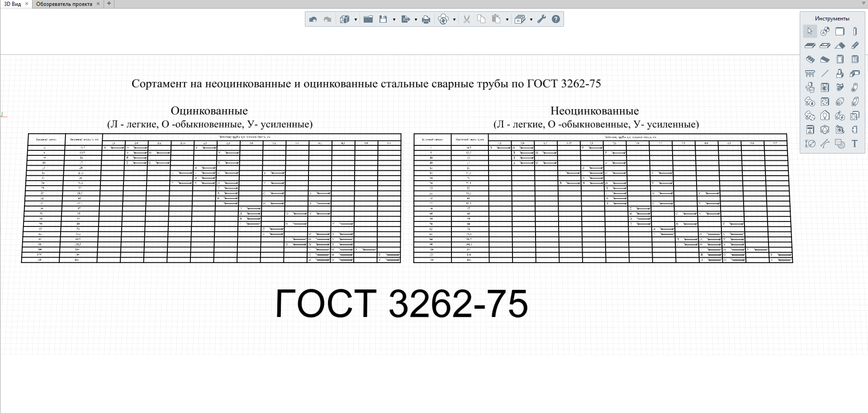Select the Door tool
The height and width of the screenshot is (413, 868).
coord(840,59)
